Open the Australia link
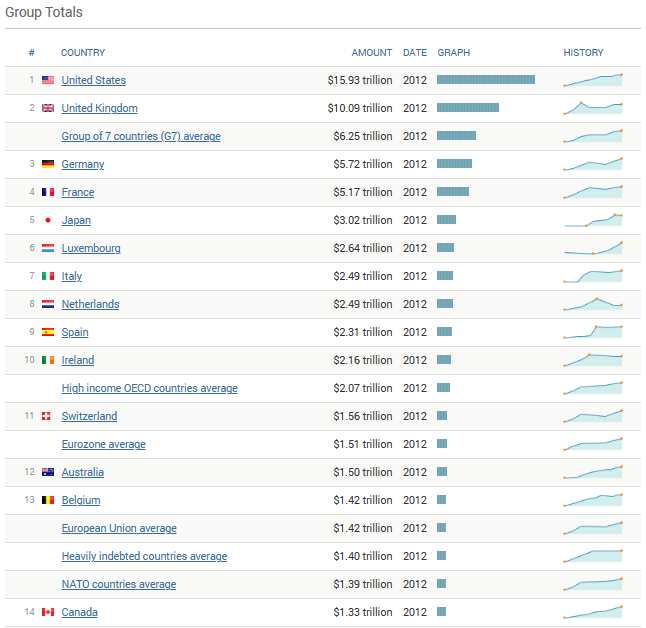 (x=82, y=472)
